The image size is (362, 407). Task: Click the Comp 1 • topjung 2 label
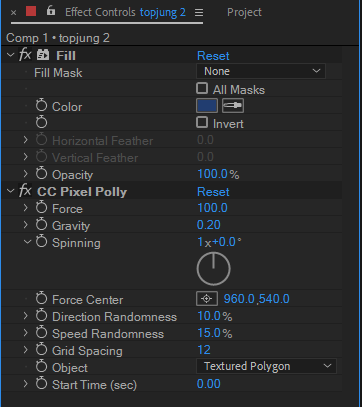pos(58,38)
